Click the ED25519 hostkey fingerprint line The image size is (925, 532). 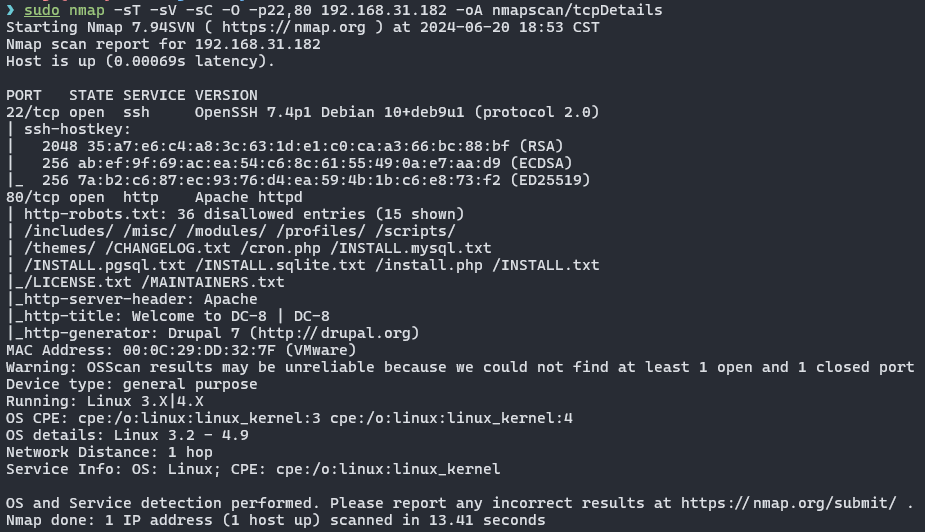(x=316, y=180)
